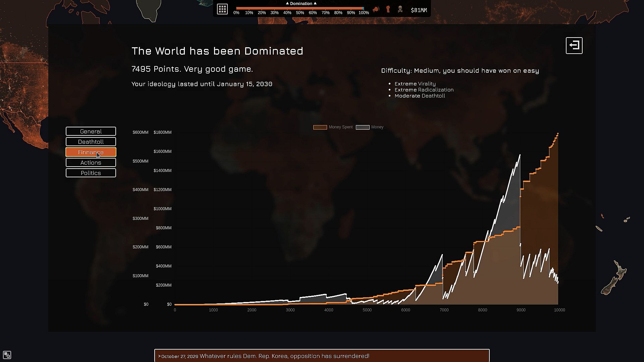Open the grid menu icon
This screenshot has height=362, width=644.
(222, 9)
